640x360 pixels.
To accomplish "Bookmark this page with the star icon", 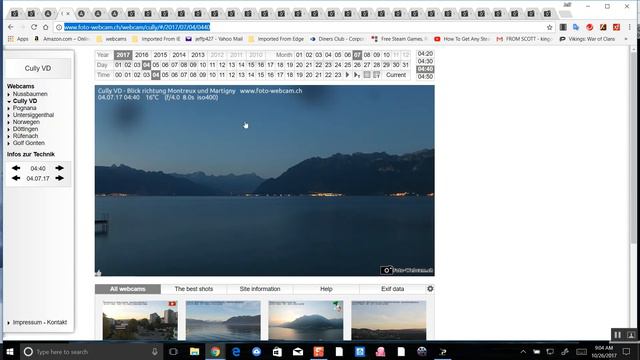I will (x=549, y=27).
